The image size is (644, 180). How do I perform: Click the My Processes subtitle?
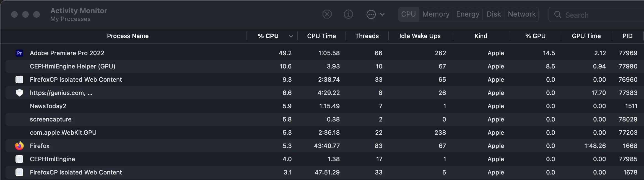pyautogui.click(x=70, y=19)
